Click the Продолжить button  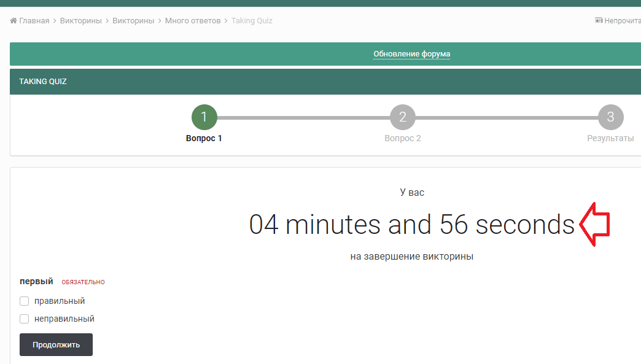56,345
